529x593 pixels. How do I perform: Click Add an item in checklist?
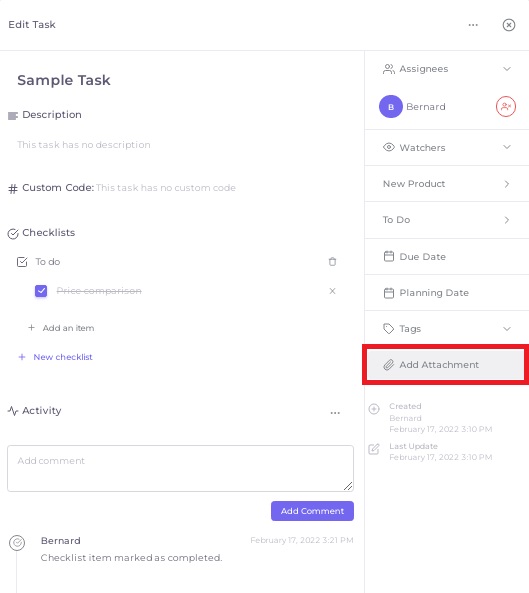coord(68,328)
